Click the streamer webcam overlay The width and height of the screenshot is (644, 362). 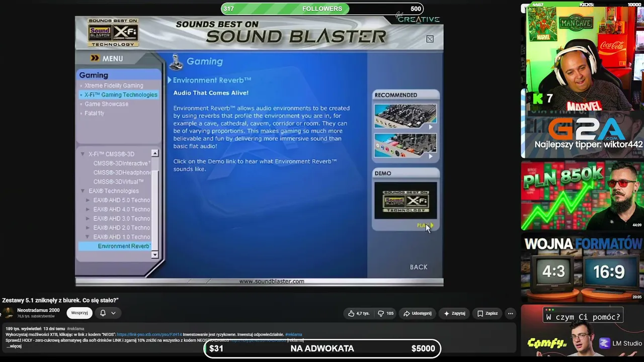[x=585, y=58]
